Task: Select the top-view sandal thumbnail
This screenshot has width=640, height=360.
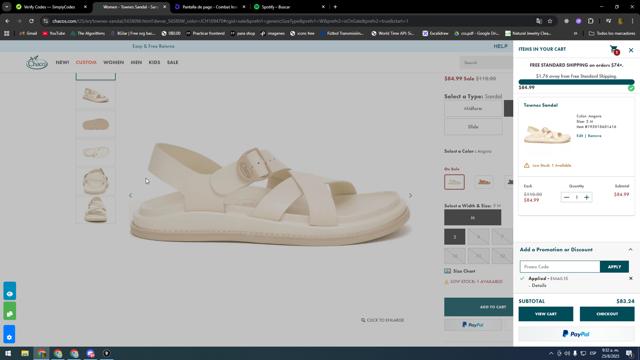Action: pos(96,153)
